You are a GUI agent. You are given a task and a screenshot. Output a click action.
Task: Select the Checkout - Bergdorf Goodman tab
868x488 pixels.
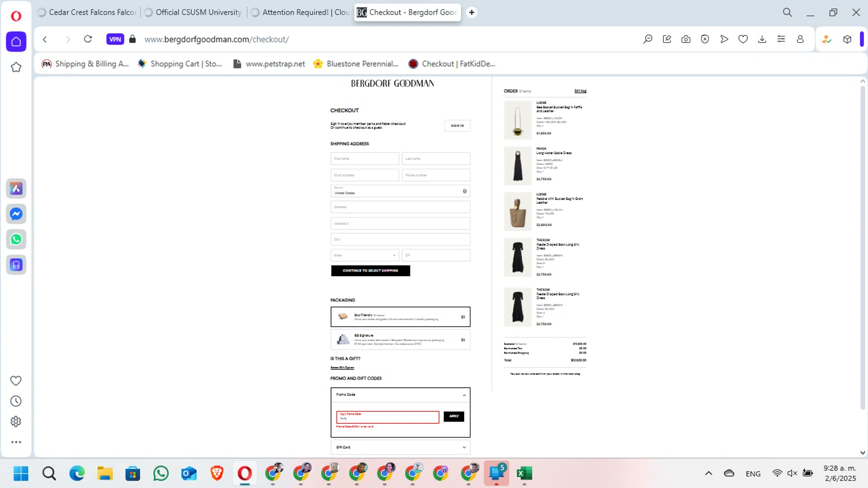407,12
